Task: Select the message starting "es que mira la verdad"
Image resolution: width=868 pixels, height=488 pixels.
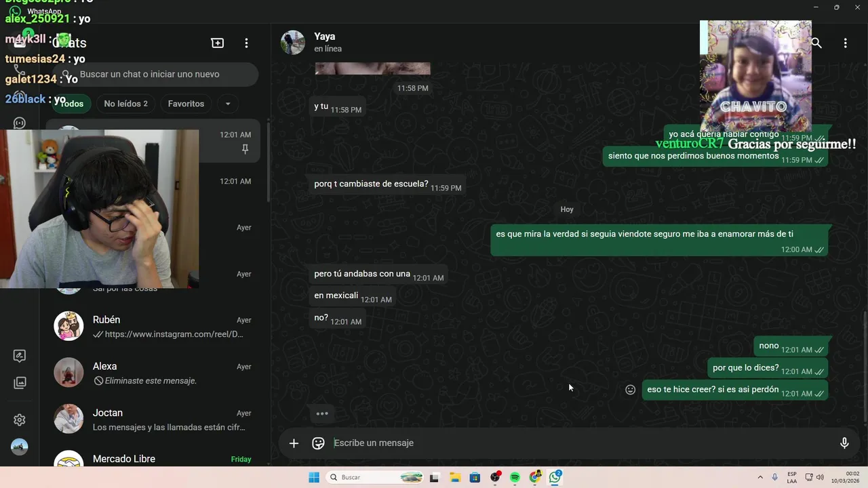Action: pyautogui.click(x=659, y=241)
